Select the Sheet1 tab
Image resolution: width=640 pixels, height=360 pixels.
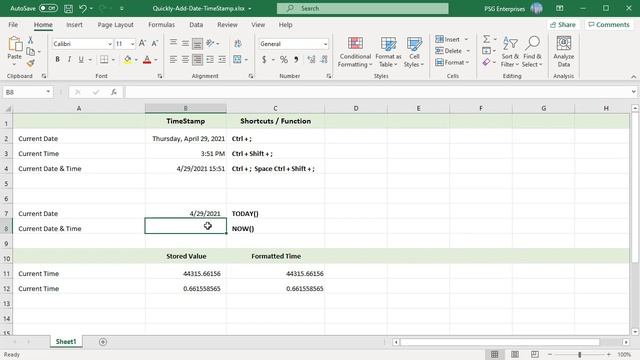coord(66,342)
